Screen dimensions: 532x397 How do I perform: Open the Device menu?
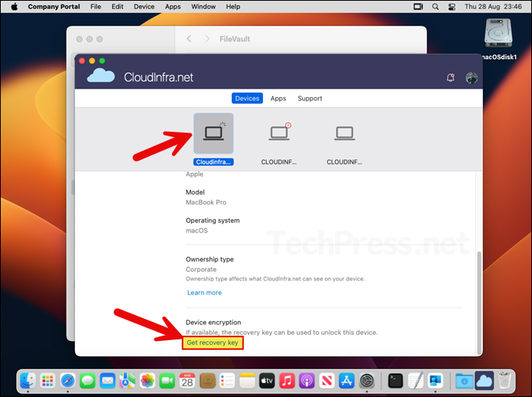144,7
